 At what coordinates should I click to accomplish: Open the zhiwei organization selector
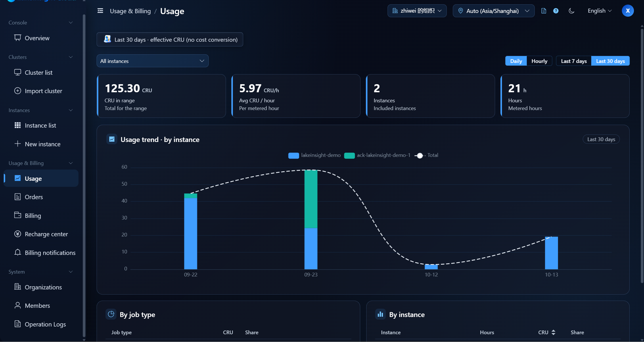pos(417,11)
